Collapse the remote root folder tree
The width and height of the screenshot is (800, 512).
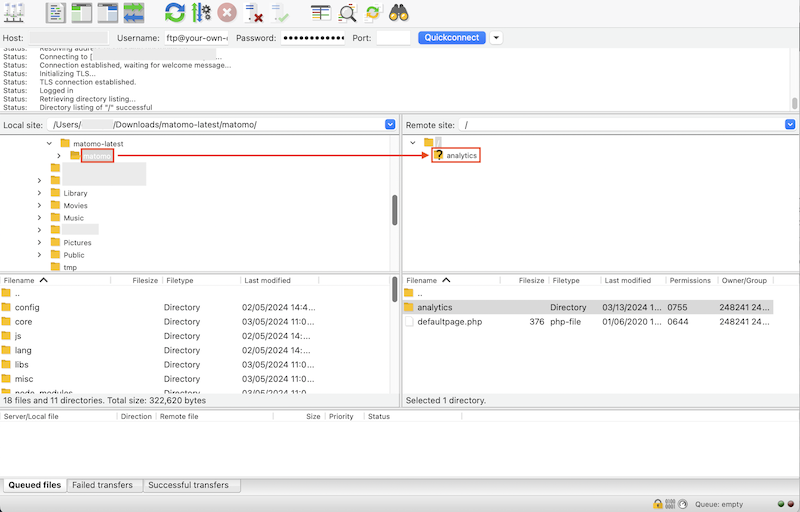pos(413,143)
